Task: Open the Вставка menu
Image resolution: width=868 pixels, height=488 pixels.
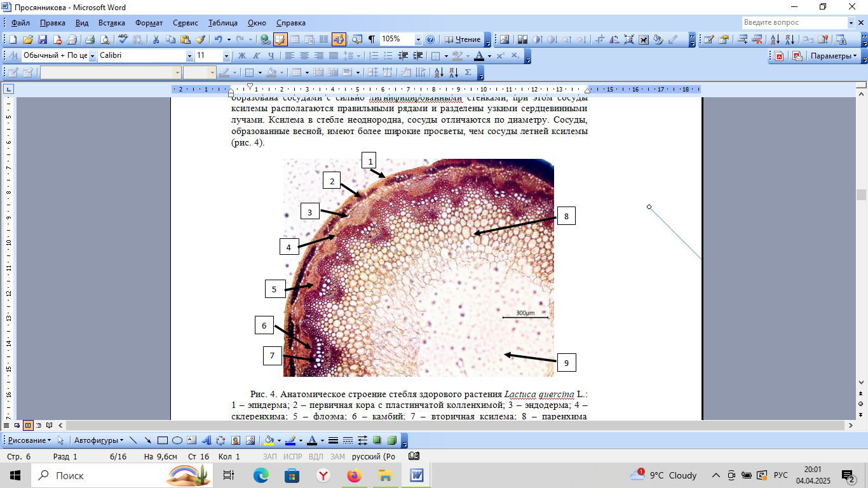Action: [112, 23]
